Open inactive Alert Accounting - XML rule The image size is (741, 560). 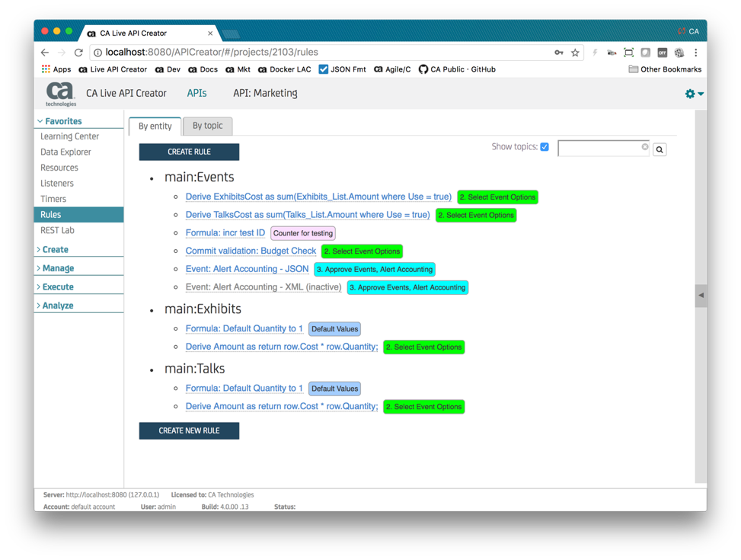264,286
